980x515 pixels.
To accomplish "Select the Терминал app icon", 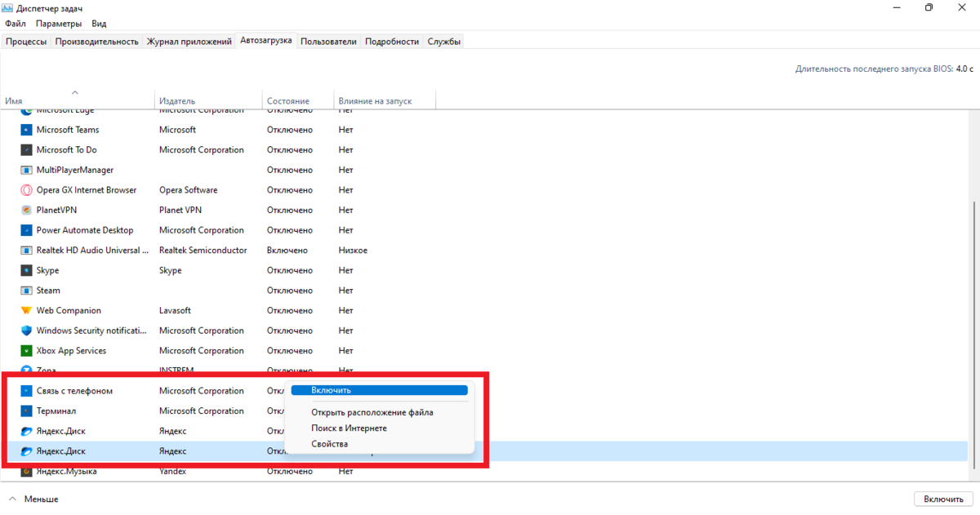I will 26,411.
